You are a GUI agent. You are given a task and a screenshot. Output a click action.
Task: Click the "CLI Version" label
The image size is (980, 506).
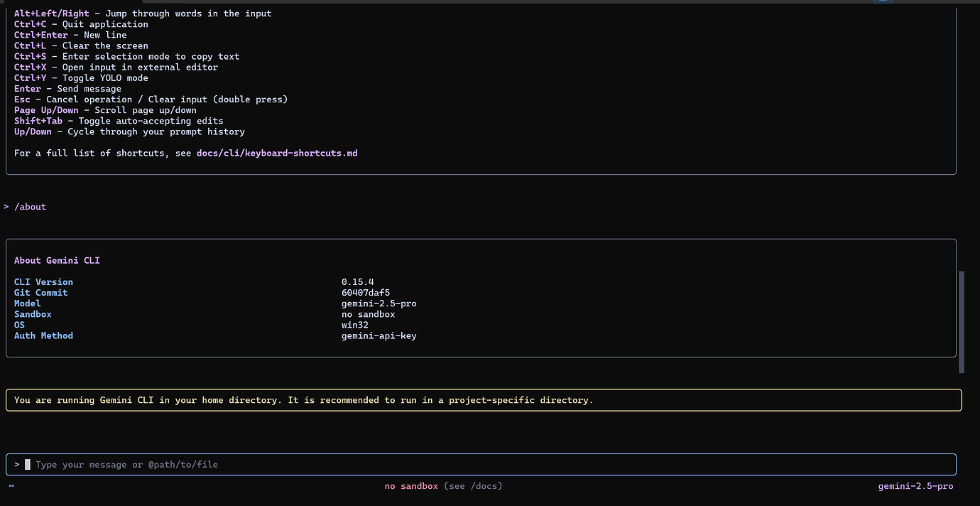pyautogui.click(x=43, y=282)
